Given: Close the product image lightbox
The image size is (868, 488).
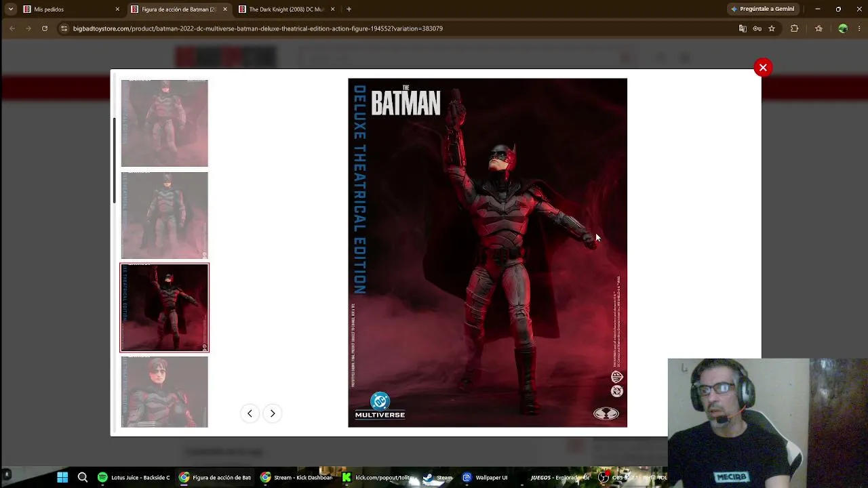Looking at the screenshot, I should click(x=763, y=67).
